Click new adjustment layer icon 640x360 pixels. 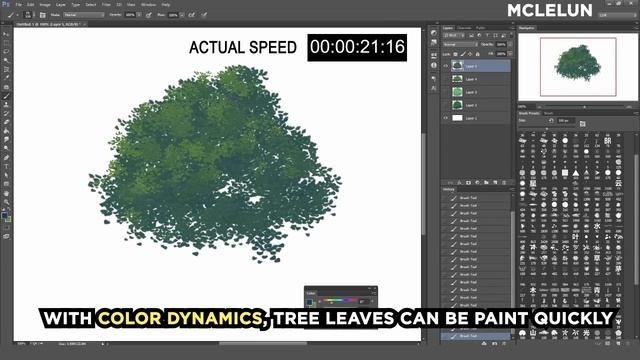(x=477, y=182)
